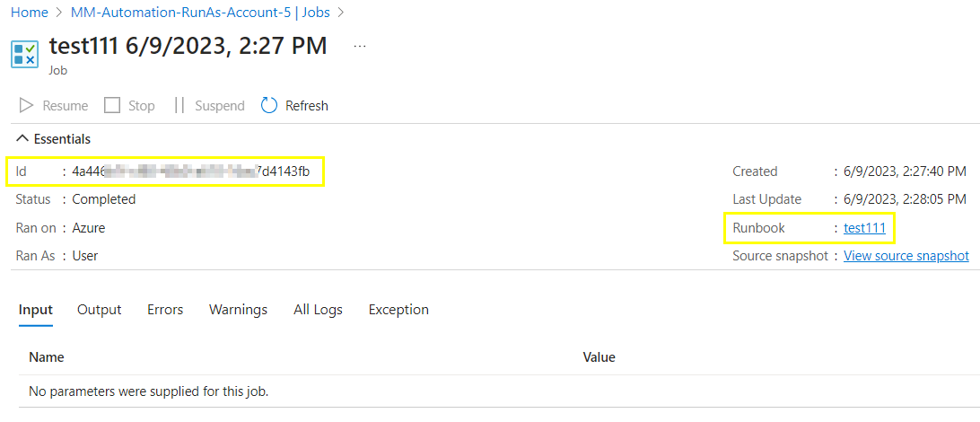Switch to the Errors tab

pyautogui.click(x=165, y=310)
